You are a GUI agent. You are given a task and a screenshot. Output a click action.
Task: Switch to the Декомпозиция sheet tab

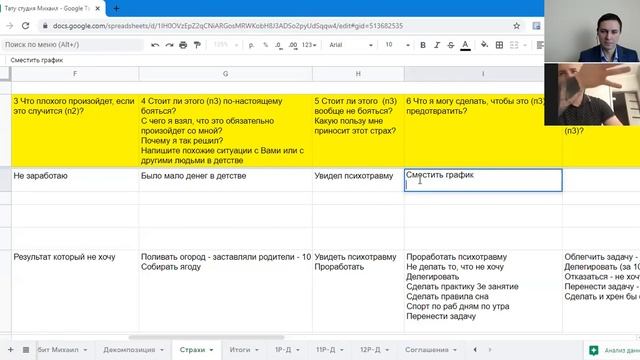pyautogui.click(x=129, y=350)
